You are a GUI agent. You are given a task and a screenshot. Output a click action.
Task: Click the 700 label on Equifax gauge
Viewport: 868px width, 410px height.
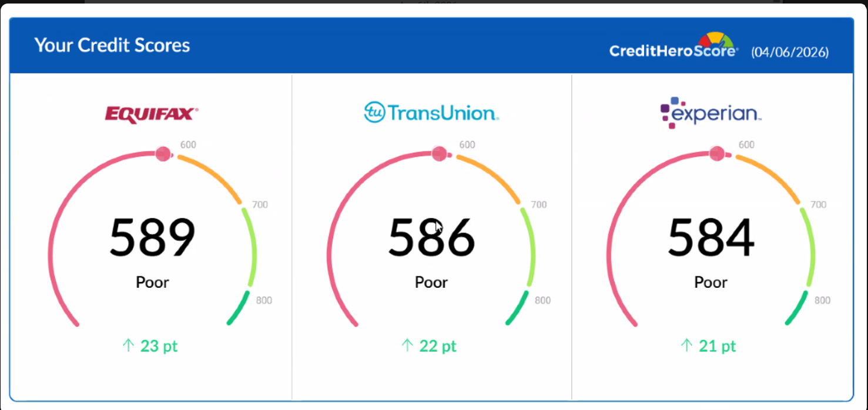click(x=260, y=205)
